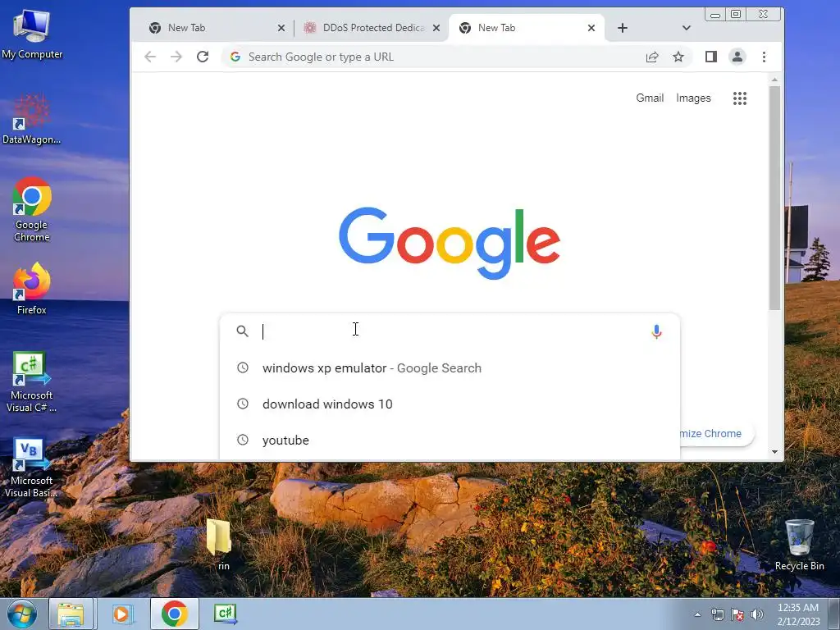840x630 pixels.
Task: Open the Microsoft Visual Basic desktop shortcut
Action: 32,468
